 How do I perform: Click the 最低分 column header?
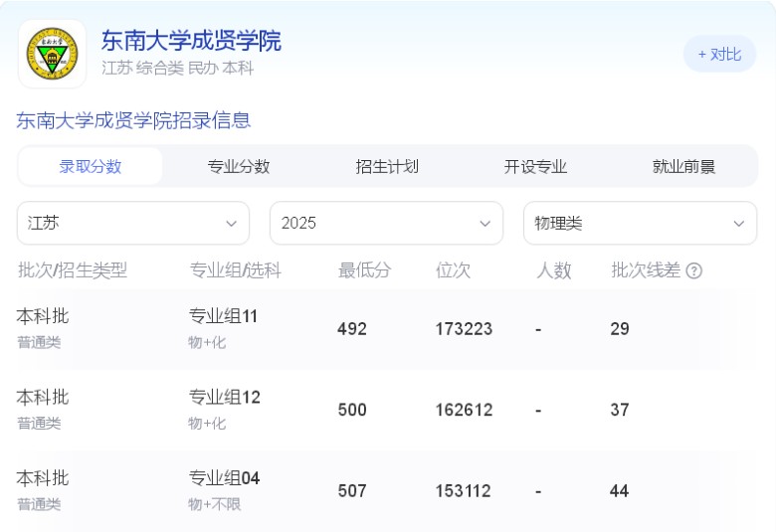click(365, 270)
